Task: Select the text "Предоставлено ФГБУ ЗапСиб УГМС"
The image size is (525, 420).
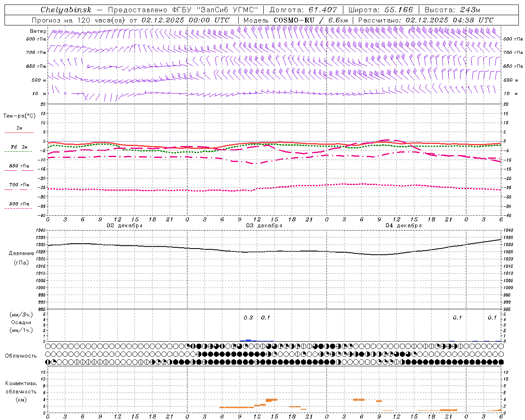Action: pos(183,10)
